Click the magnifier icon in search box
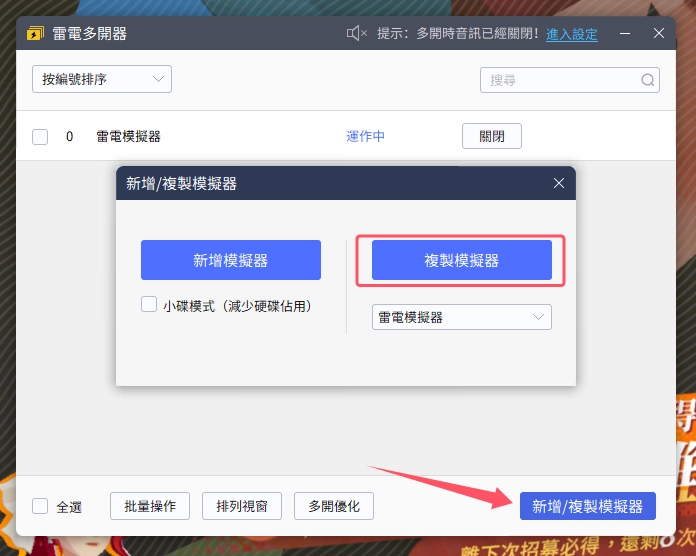Image resolution: width=696 pixels, height=556 pixels. 647,80
